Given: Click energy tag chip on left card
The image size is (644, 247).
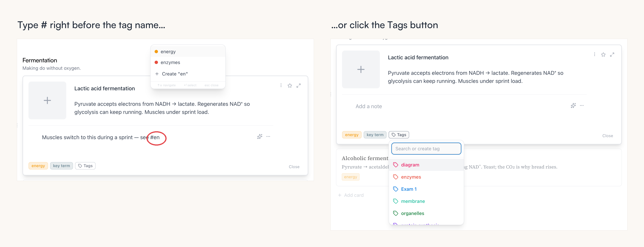Looking at the screenshot, I should pos(38,166).
